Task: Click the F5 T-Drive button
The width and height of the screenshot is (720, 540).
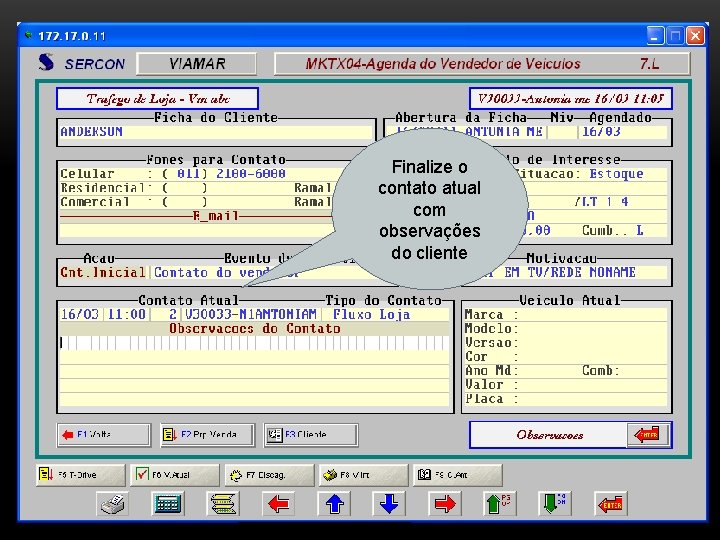Action: (80, 475)
